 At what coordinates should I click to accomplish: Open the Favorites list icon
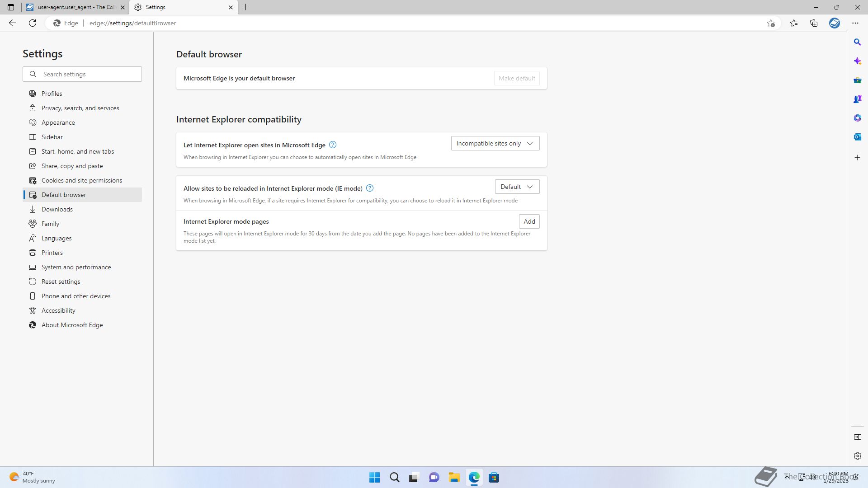point(794,23)
